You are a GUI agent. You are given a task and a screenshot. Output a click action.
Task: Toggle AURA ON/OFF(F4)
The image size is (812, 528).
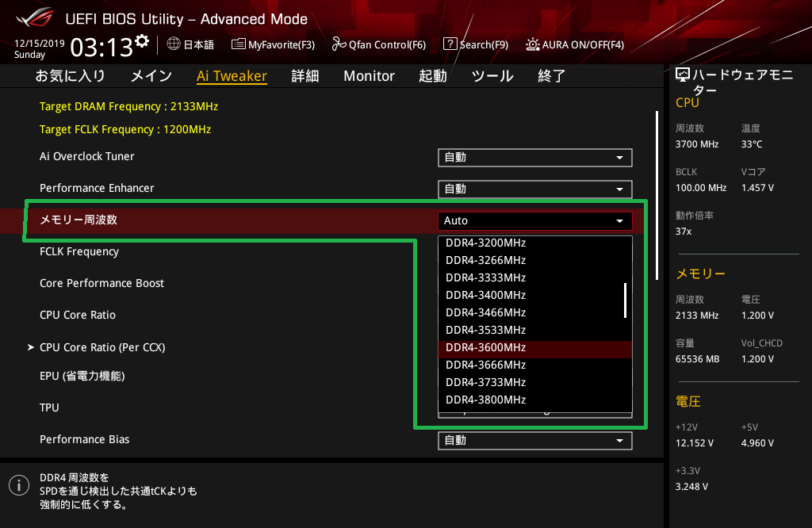[575, 44]
